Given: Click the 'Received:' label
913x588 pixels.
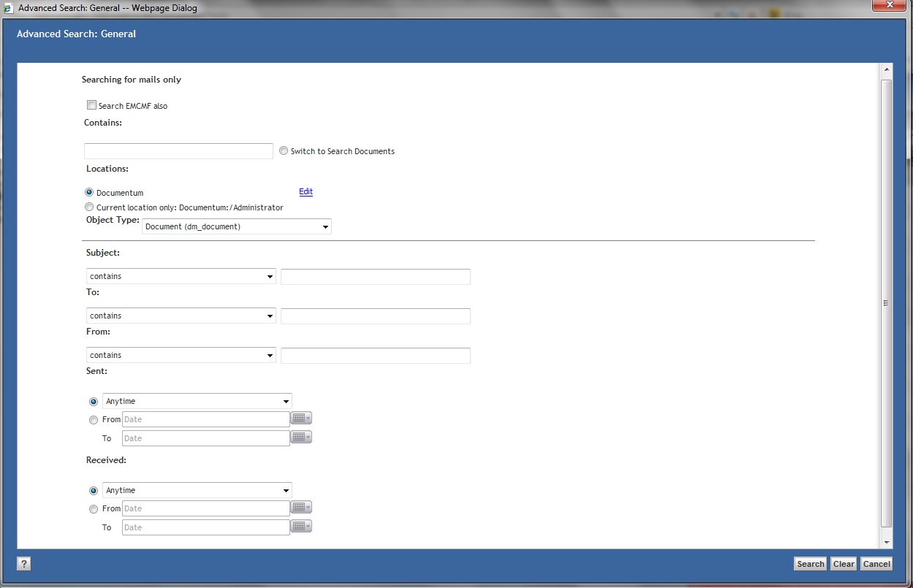Looking at the screenshot, I should 107,460.
